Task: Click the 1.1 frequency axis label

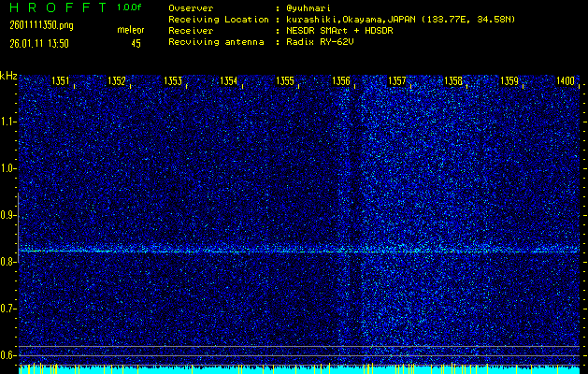Action: click(7, 122)
